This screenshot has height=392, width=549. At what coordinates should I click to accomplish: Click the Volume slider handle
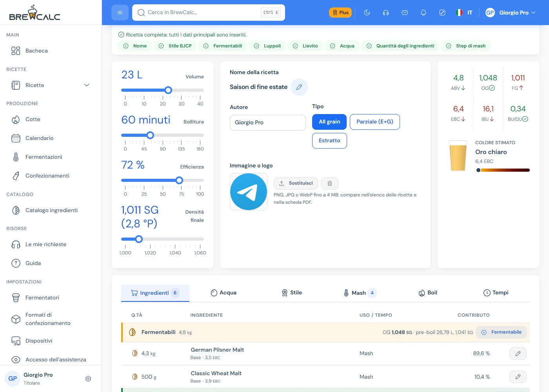168,90
